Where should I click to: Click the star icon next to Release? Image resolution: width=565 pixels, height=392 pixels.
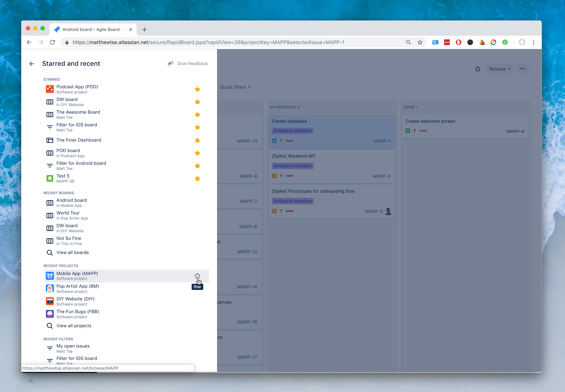click(478, 69)
